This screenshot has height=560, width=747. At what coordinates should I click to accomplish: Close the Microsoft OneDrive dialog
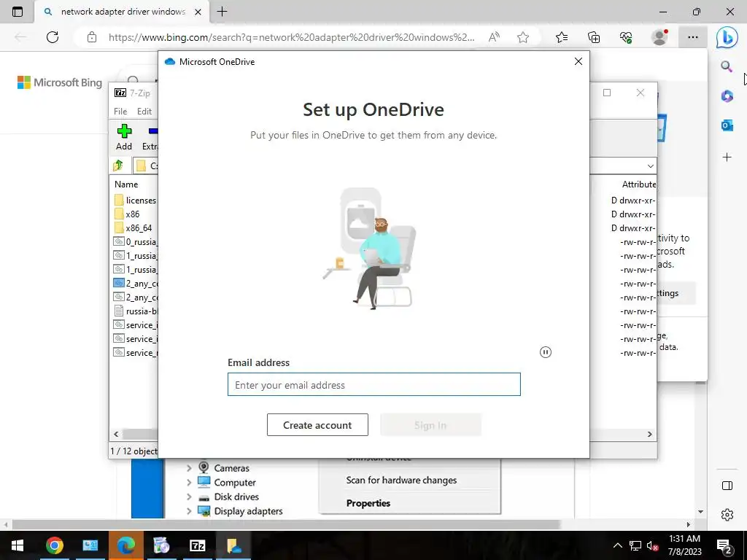pos(578,61)
